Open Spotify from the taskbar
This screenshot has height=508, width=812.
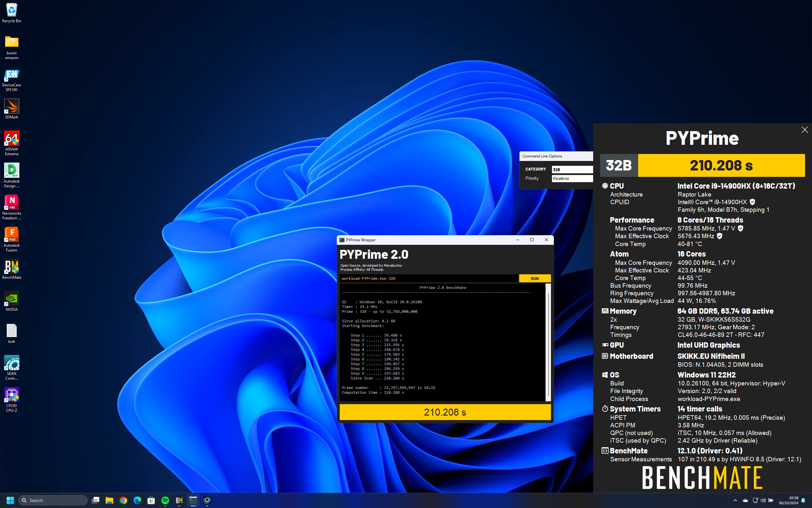165,500
